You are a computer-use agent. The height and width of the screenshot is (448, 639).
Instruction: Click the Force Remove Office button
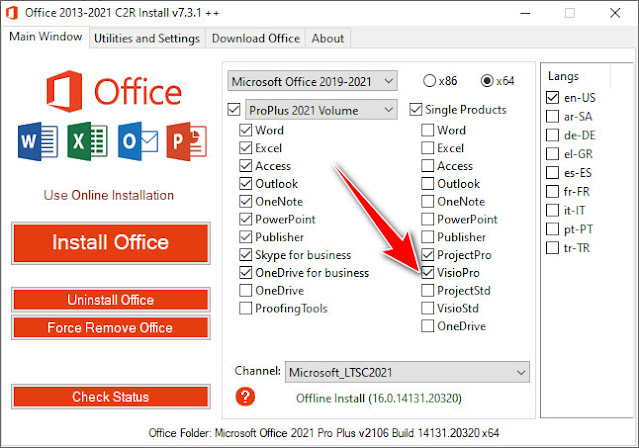pyautogui.click(x=111, y=327)
